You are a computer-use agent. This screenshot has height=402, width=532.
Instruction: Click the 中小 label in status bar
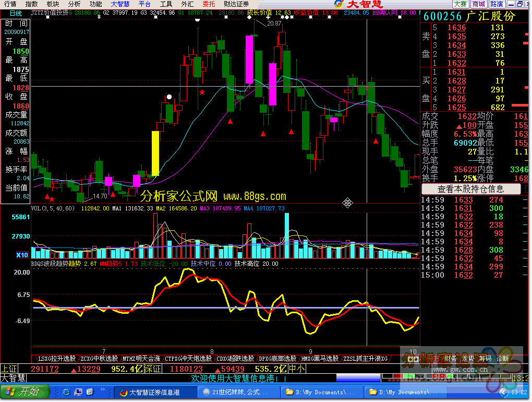297,369
